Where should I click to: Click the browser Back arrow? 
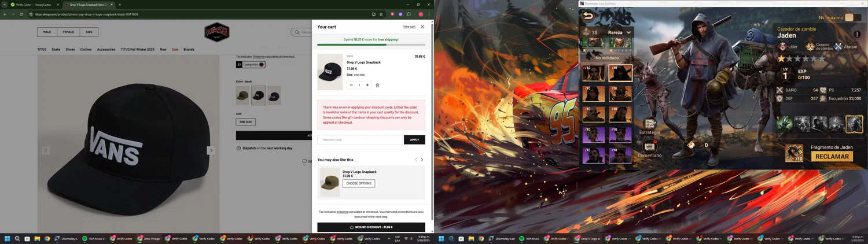(5, 14)
